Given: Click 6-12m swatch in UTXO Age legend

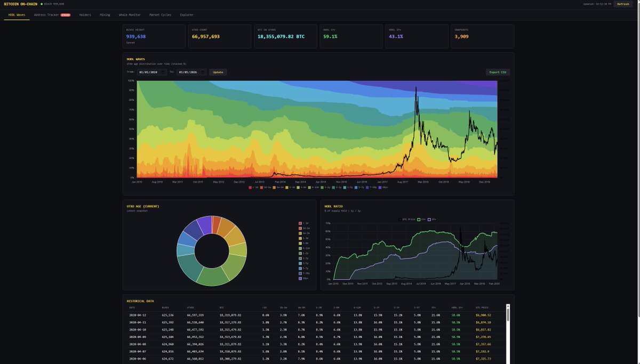Looking at the screenshot, I should pos(300,248).
